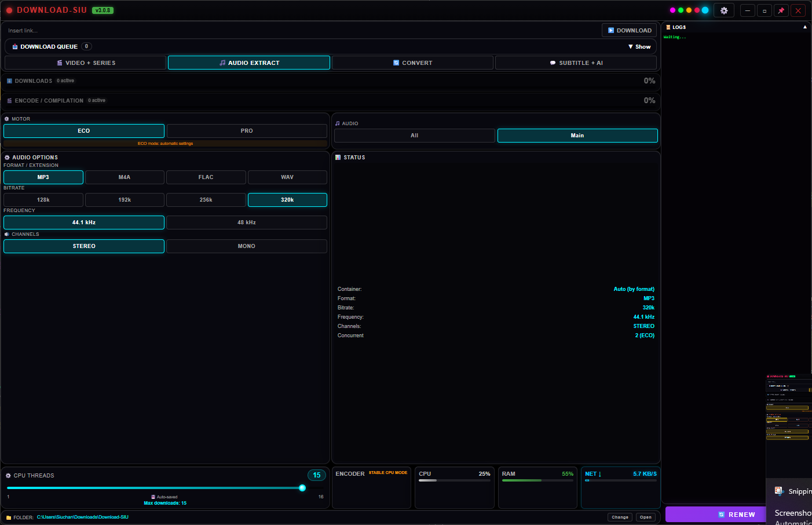Click the Audio section music note icon
812x525 pixels.
[x=338, y=123]
